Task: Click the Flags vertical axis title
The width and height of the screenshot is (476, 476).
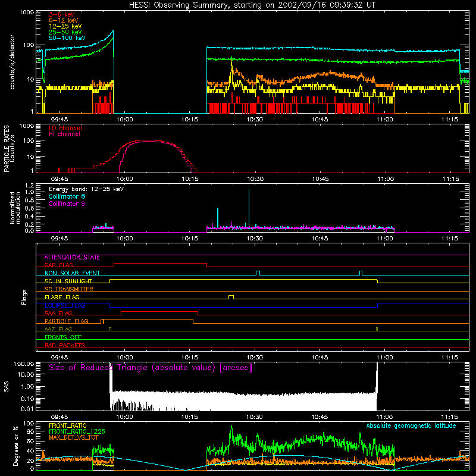Action: [24, 297]
